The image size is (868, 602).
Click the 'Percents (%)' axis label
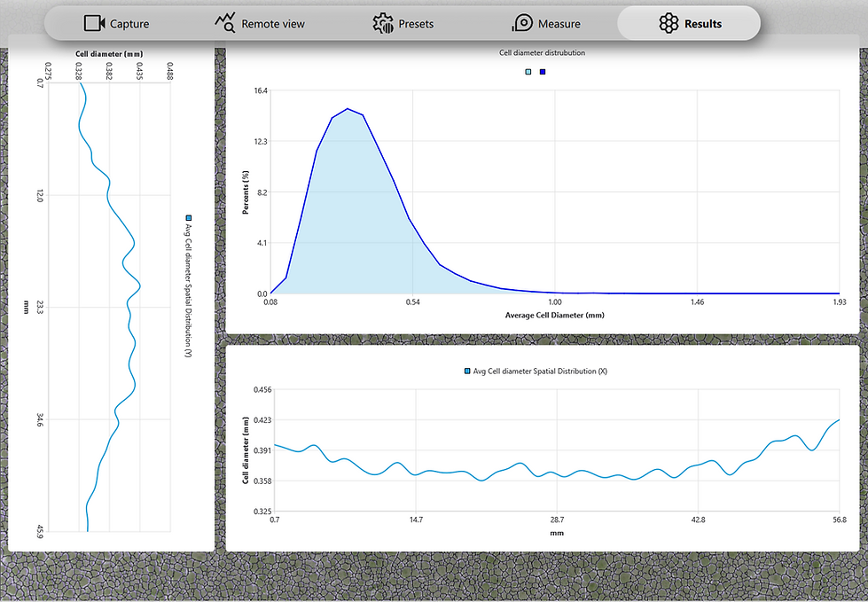click(246, 192)
